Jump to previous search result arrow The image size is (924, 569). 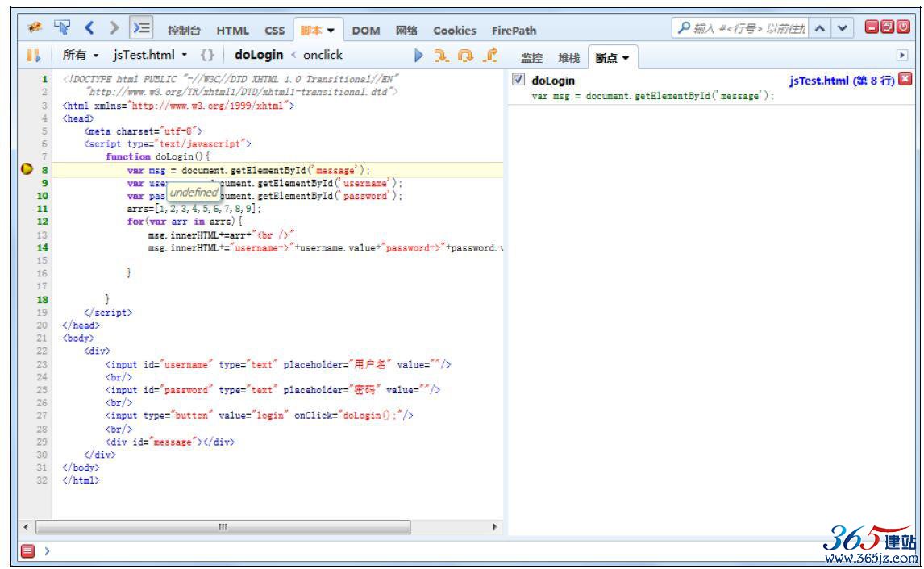[x=820, y=27]
